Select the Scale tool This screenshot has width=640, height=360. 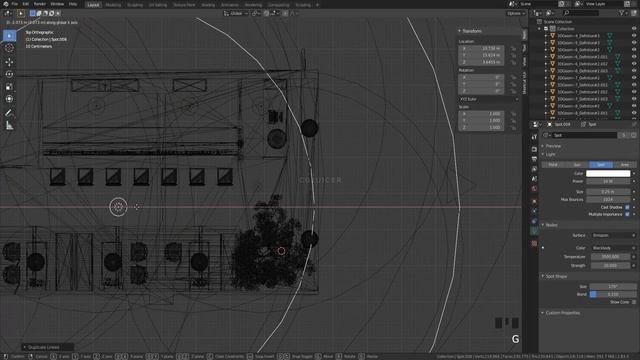point(9,87)
